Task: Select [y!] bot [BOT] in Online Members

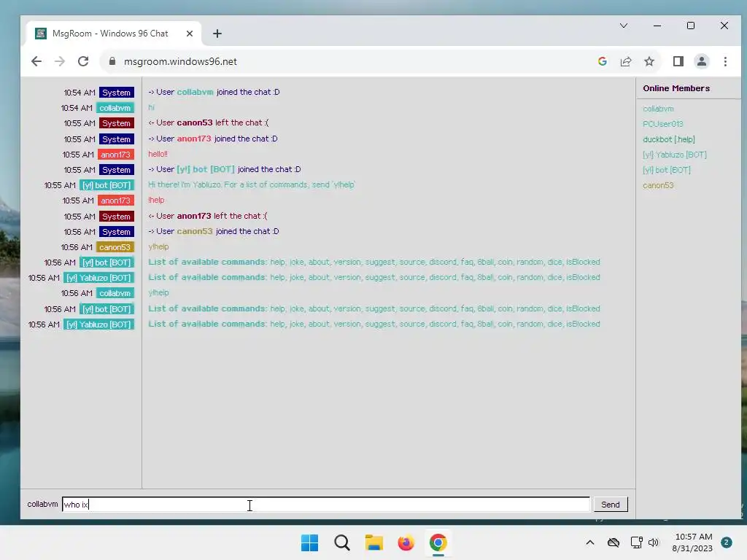Action: point(667,169)
